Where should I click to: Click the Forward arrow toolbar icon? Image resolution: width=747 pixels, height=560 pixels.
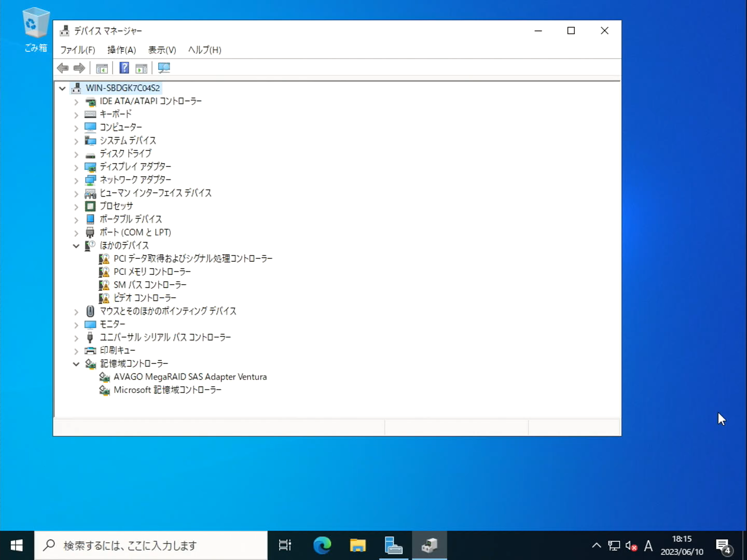click(x=79, y=68)
